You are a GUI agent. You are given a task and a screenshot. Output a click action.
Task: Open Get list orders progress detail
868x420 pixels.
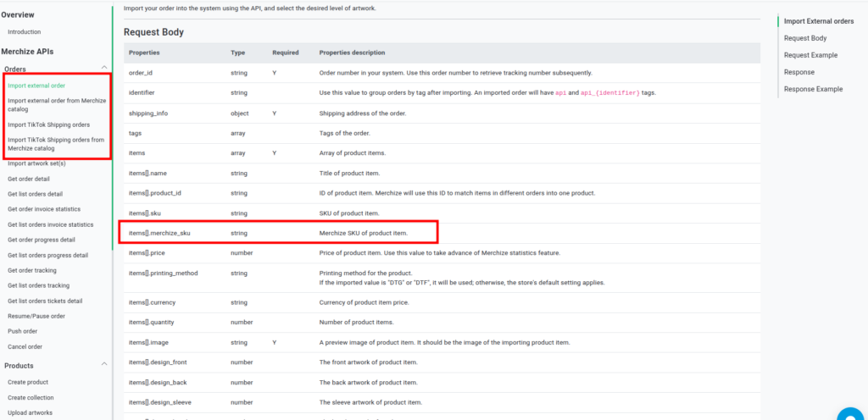tap(47, 256)
